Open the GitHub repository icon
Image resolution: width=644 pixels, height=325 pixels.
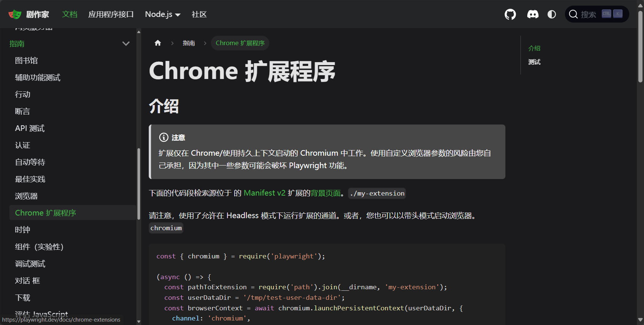point(510,14)
